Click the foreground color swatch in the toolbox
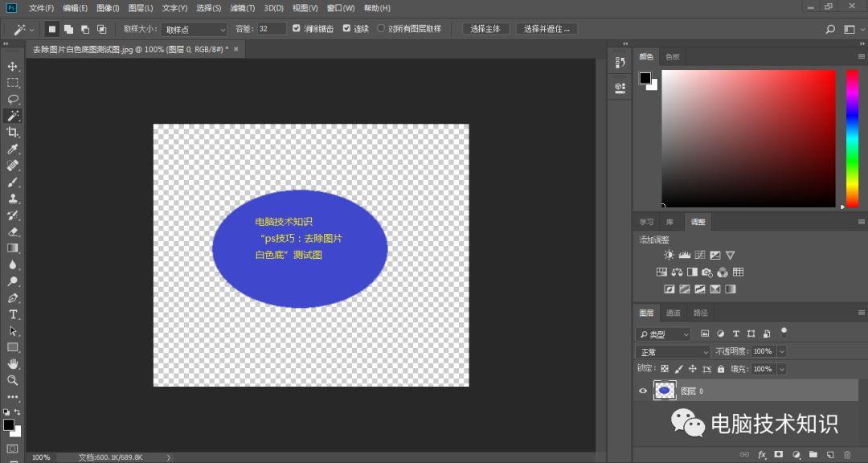The image size is (868, 463). tap(8, 425)
